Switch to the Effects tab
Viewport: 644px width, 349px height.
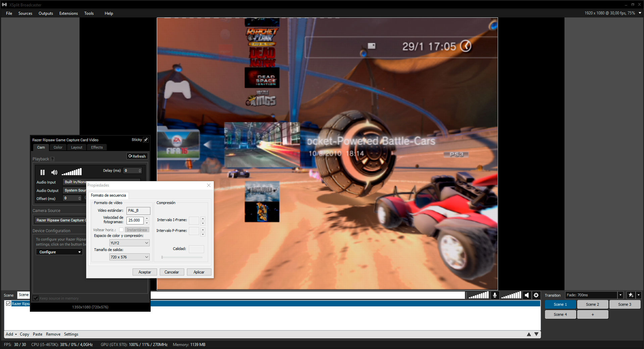(97, 147)
